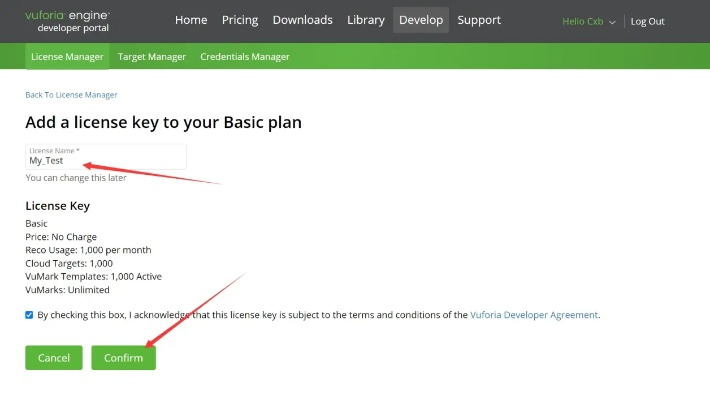Viewport: 710px width, 400px height.
Task: Click the Add a license key heading
Action: (163, 123)
